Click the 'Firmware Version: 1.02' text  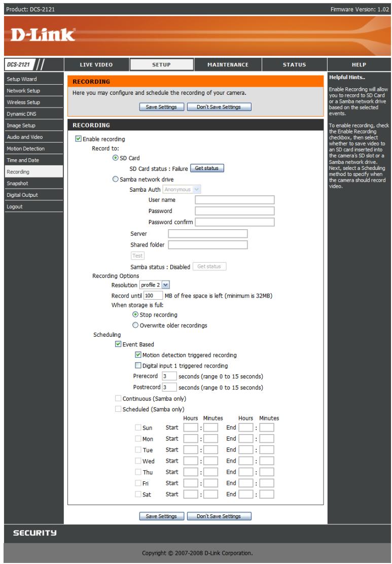(360, 9)
